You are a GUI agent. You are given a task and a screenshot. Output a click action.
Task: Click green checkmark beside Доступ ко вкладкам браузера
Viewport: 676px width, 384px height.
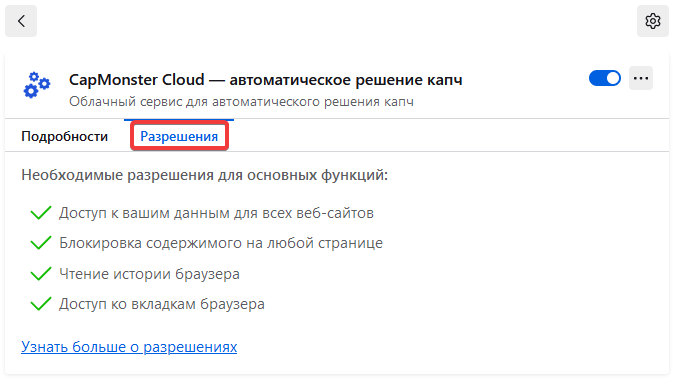(41, 304)
